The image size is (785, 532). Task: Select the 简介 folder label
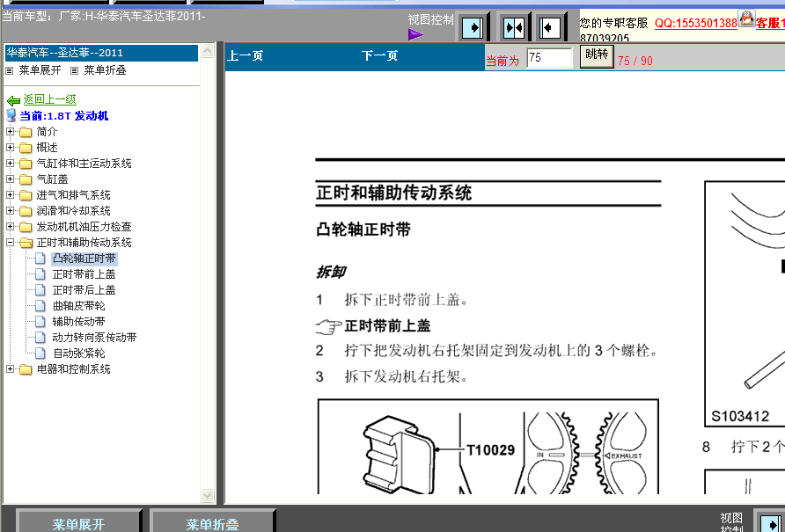47,132
